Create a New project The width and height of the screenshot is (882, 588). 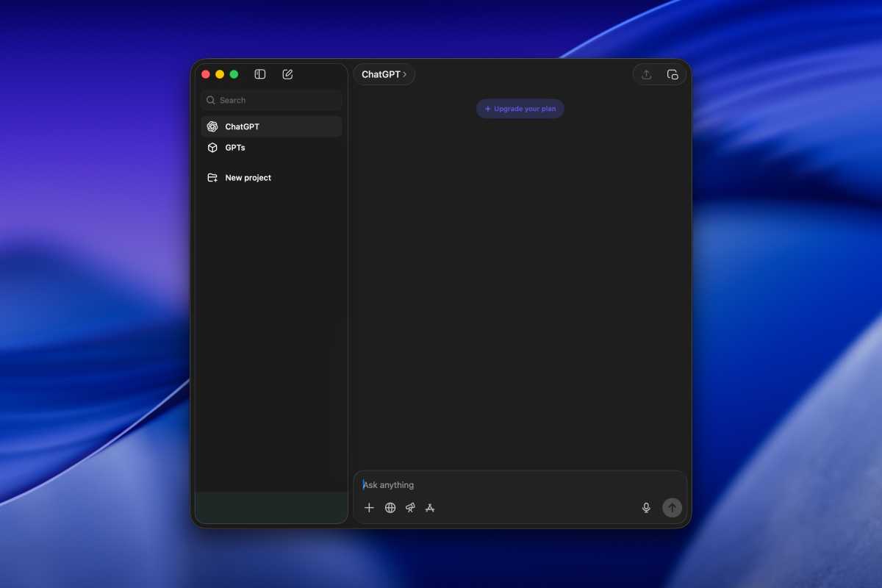[x=248, y=177]
